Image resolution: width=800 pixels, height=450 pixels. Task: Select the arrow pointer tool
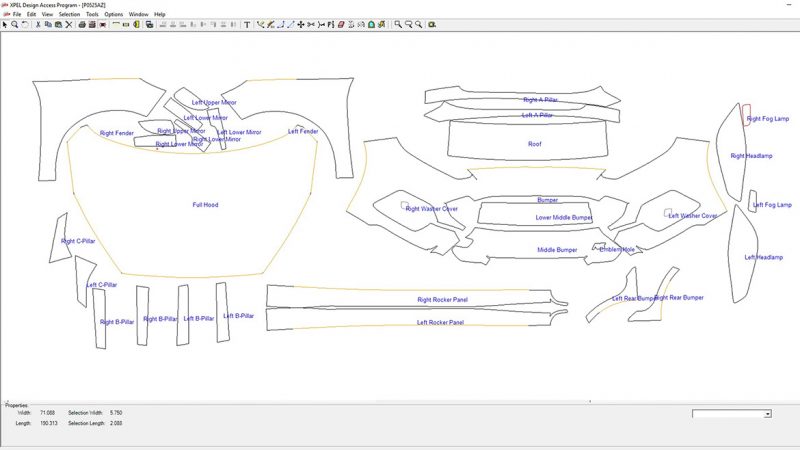click(5, 24)
